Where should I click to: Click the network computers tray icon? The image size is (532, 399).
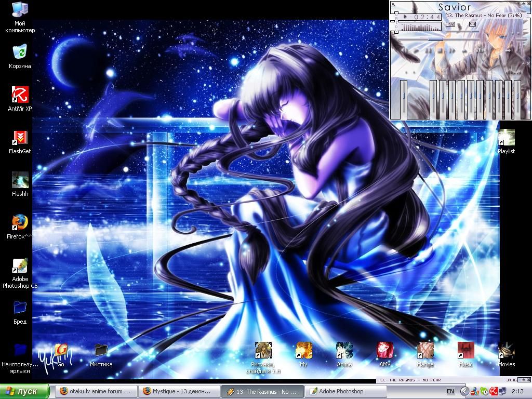(x=502, y=391)
